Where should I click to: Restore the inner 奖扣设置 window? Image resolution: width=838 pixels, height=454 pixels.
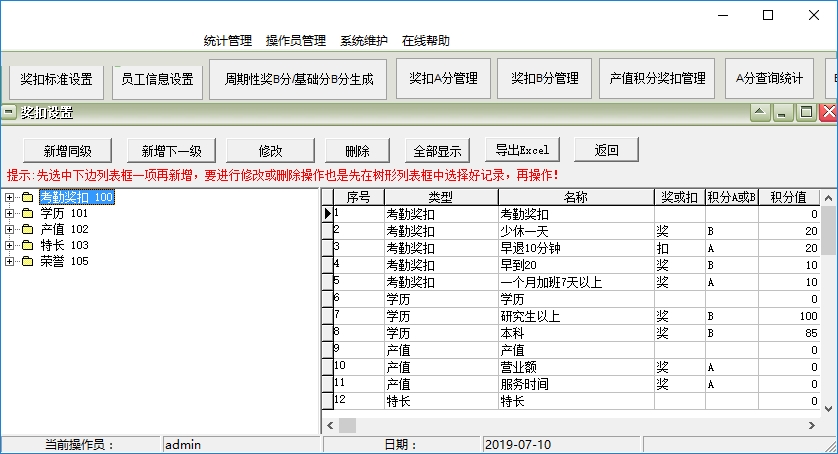click(x=807, y=113)
